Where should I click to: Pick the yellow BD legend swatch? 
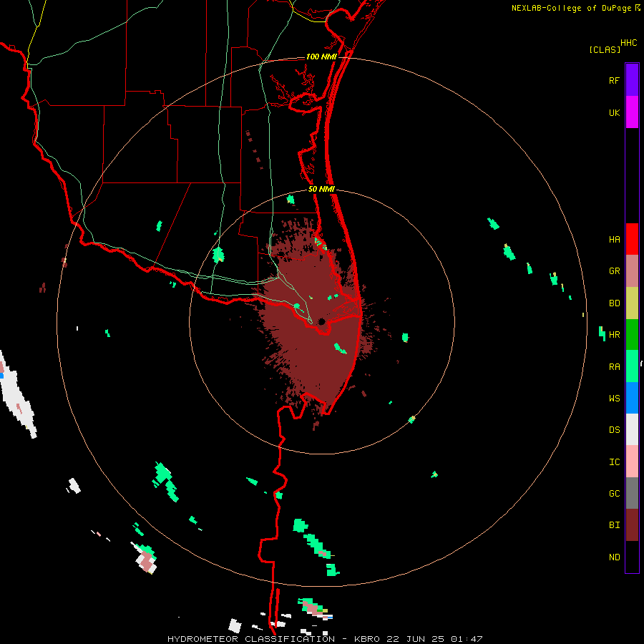pyautogui.click(x=632, y=303)
